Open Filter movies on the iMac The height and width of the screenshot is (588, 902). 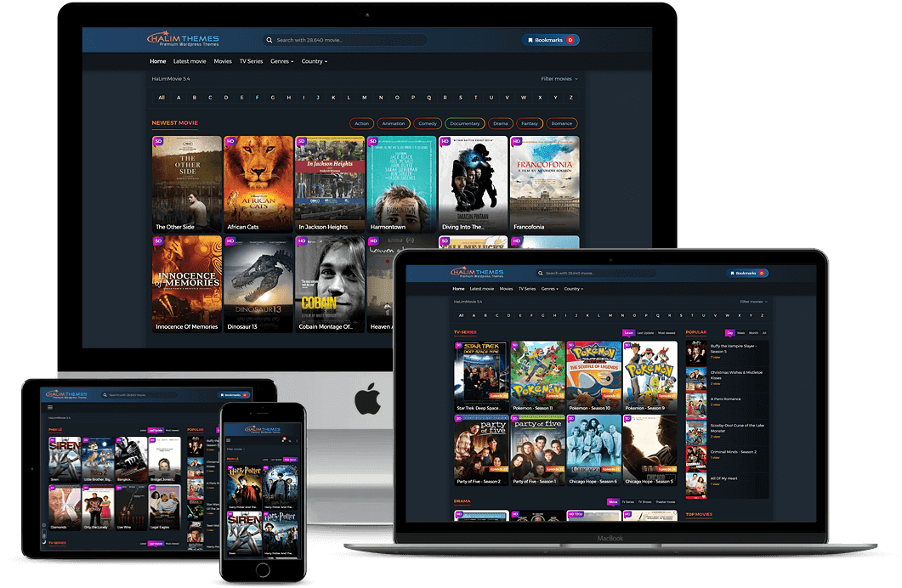click(559, 79)
